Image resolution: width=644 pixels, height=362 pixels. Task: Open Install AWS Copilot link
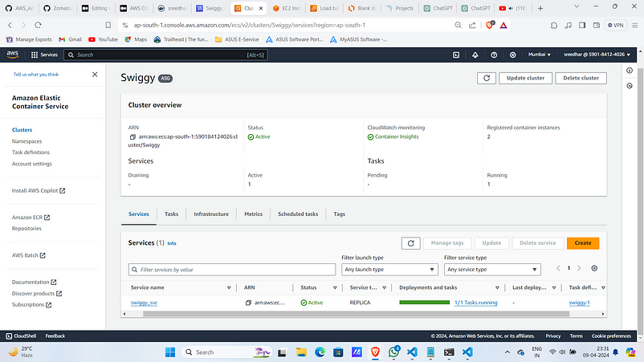pyautogui.click(x=39, y=190)
